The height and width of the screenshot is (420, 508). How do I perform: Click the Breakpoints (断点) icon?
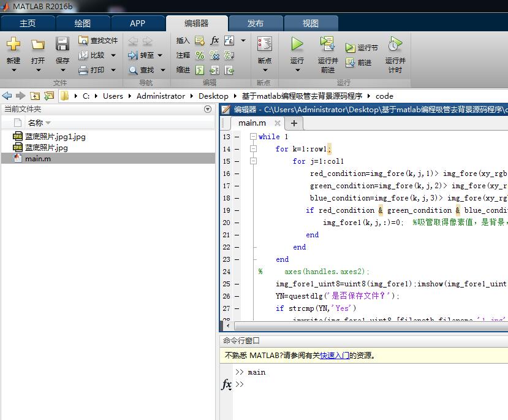264,44
